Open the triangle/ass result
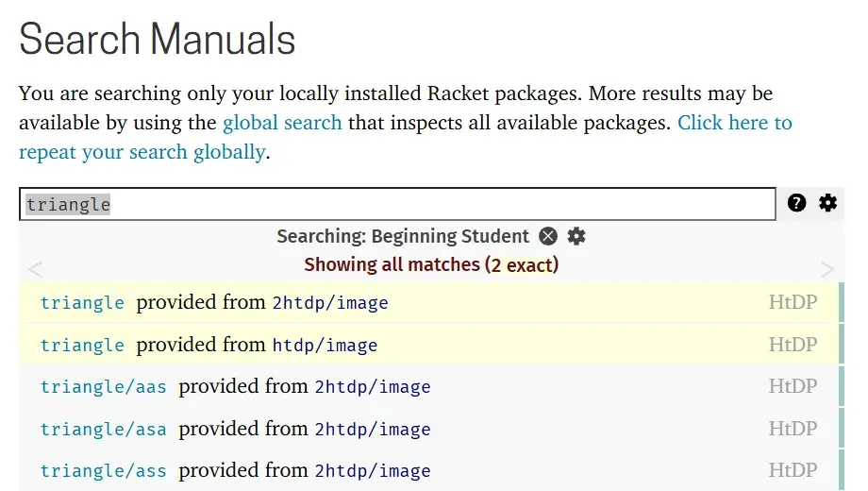 (103, 471)
